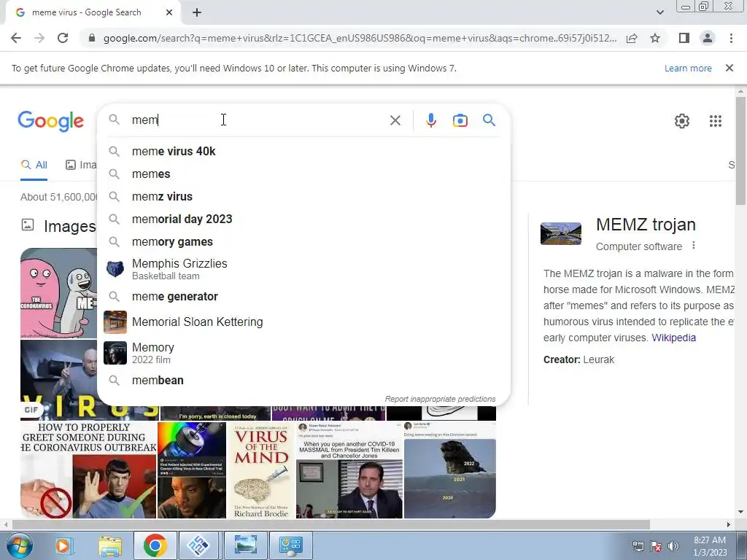Open the tab search chevron
Image resolution: width=747 pixels, height=560 pixels.
click(659, 12)
